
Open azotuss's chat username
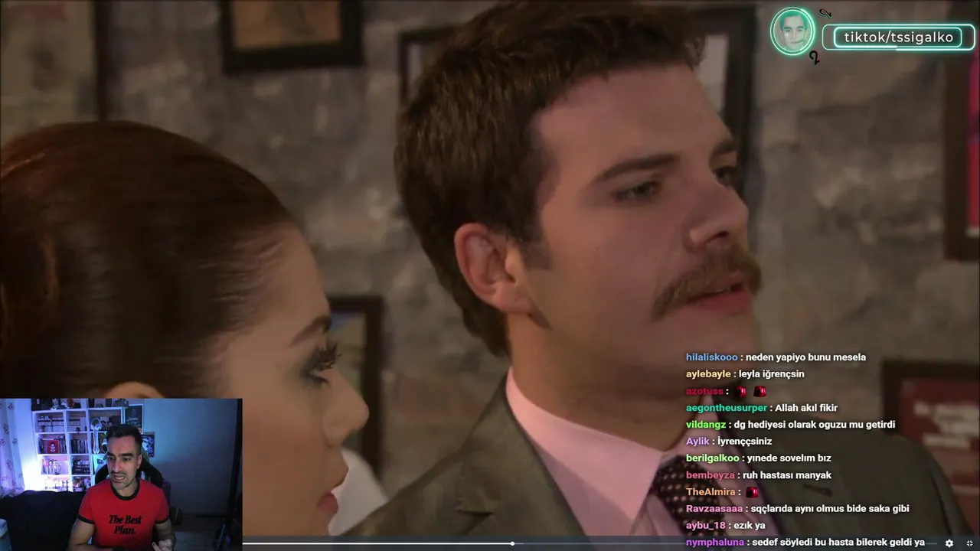point(704,391)
